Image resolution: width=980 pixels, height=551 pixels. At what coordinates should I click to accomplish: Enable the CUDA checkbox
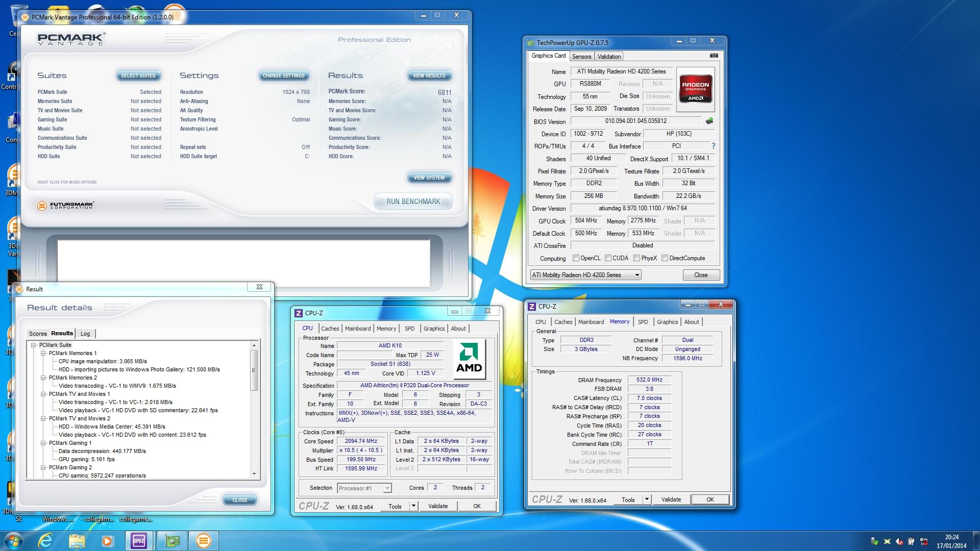click(608, 258)
